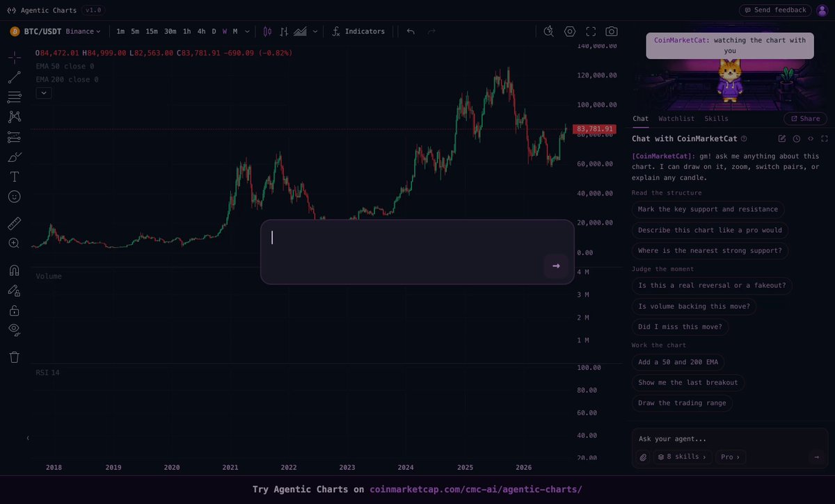Open chart settings gear icon
Screen dimensions: 835x504
(570, 31)
